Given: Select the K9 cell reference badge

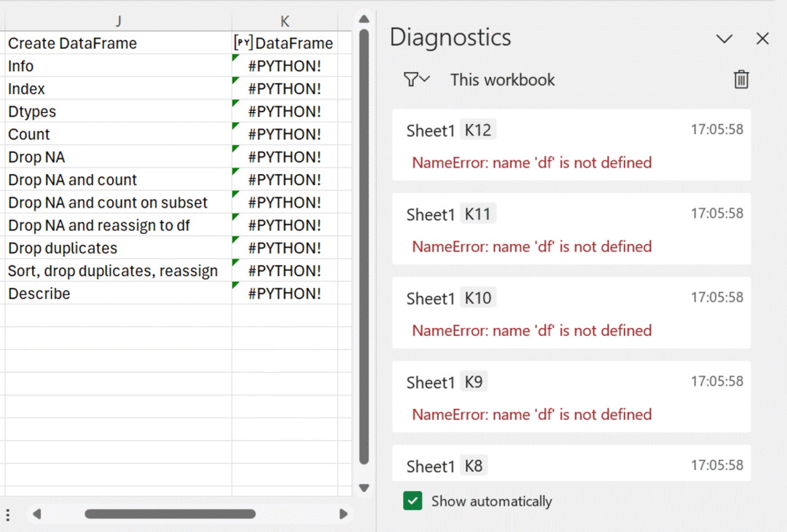Looking at the screenshot, I should [474, 381].
